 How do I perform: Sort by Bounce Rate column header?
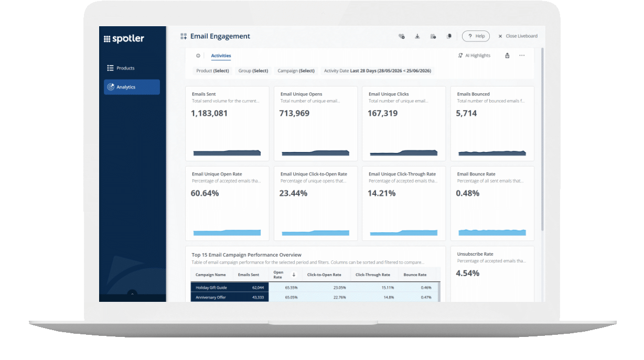coord(415,275)
